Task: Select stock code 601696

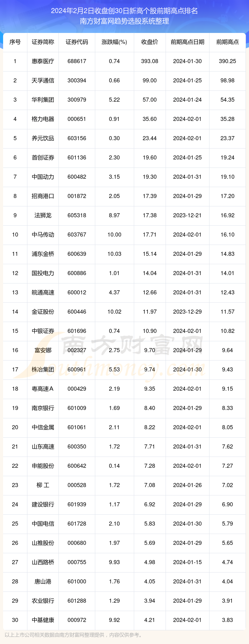Action: pyautogui.click(x=77, y=331)
